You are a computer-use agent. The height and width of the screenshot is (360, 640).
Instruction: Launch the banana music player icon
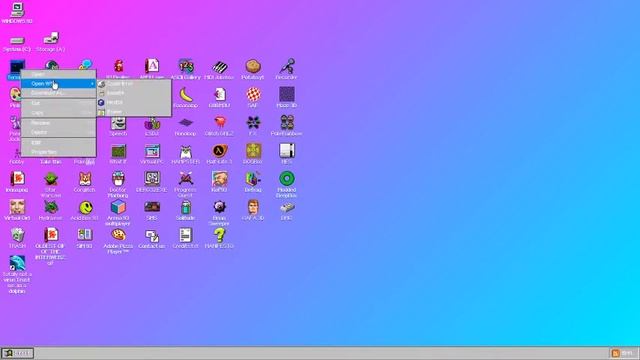186,97
